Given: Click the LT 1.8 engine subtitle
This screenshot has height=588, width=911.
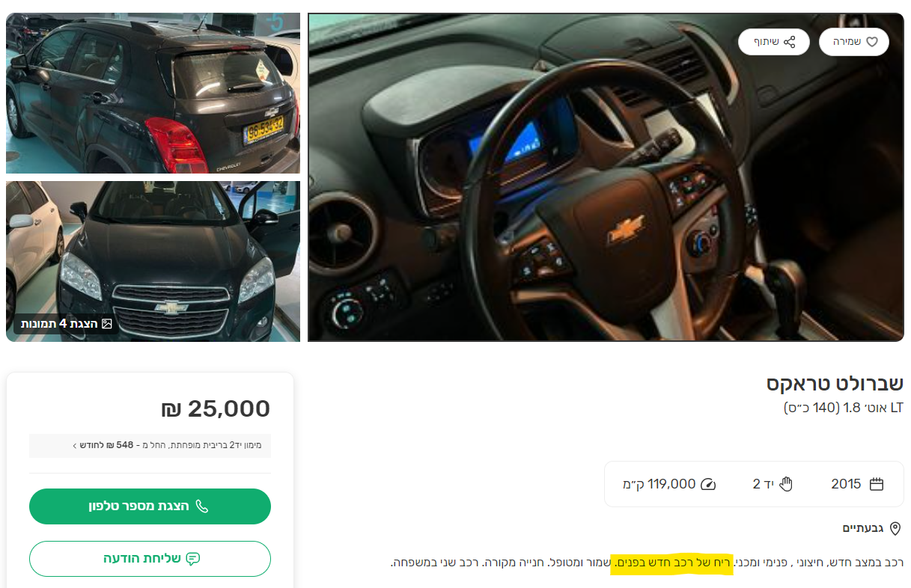Looking at the screenshot, I should pyautogui.click(x=844, y=408).
